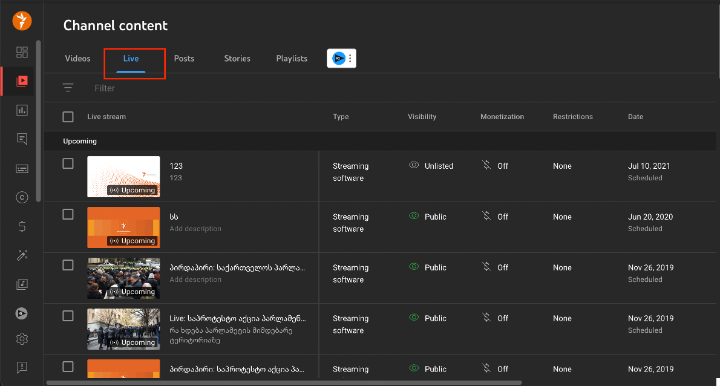
Task: Open the Customization magic wand icon
Action: tap(22, 255)
